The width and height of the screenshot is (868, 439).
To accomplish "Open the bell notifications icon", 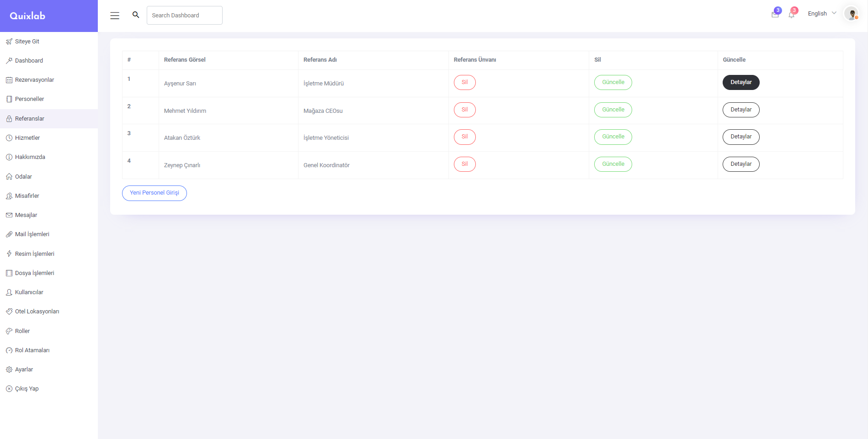I will [x=792, y=15].
